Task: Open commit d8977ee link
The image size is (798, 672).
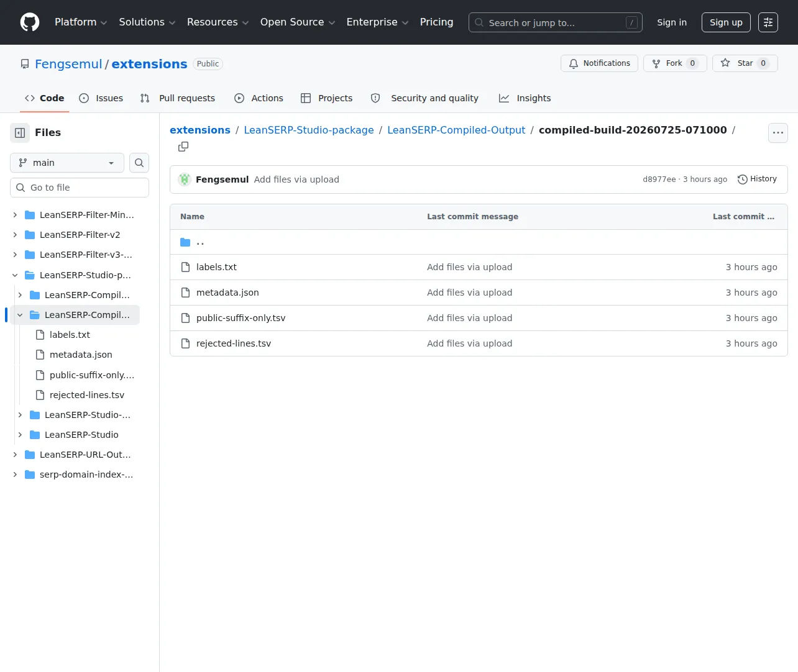Action: [x=659, y=179]
